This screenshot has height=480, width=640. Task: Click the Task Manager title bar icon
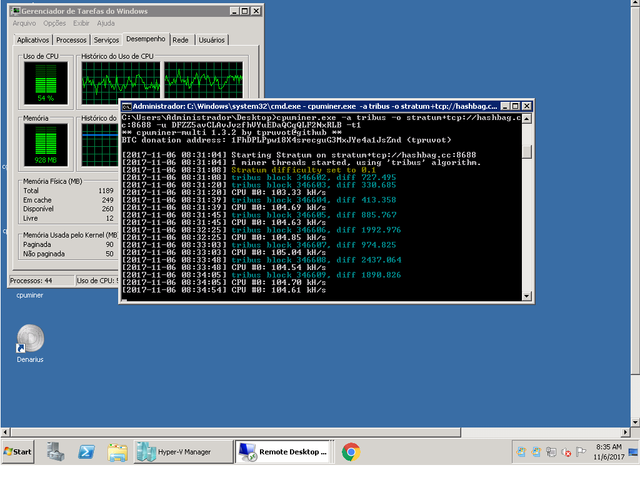pos(16,11)
